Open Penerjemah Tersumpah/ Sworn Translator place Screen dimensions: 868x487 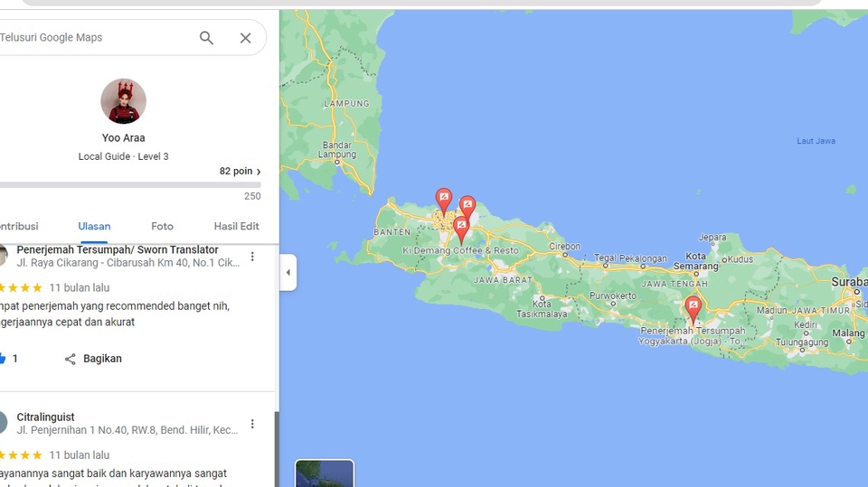[x=118, y=249]
